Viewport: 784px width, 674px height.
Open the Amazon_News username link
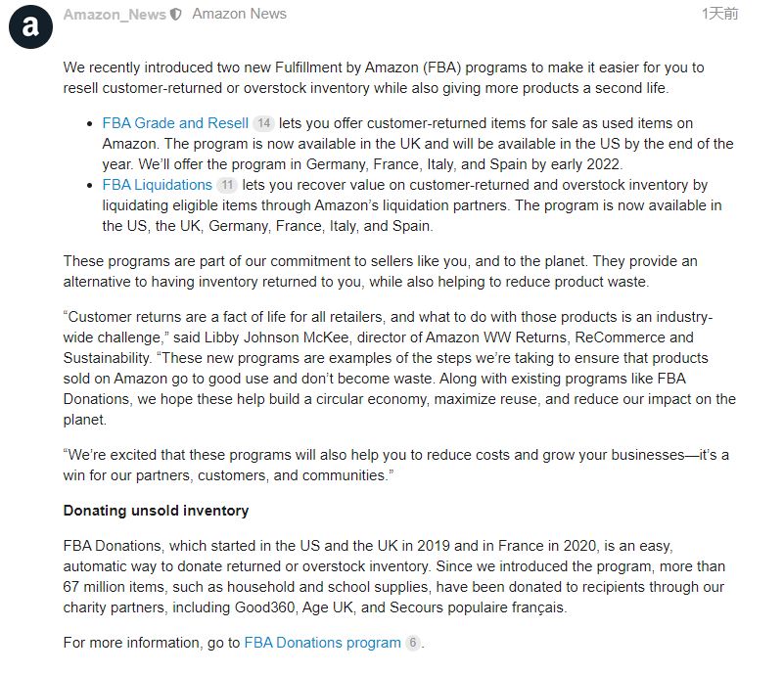pyautogui.click(x=115, y=15)
